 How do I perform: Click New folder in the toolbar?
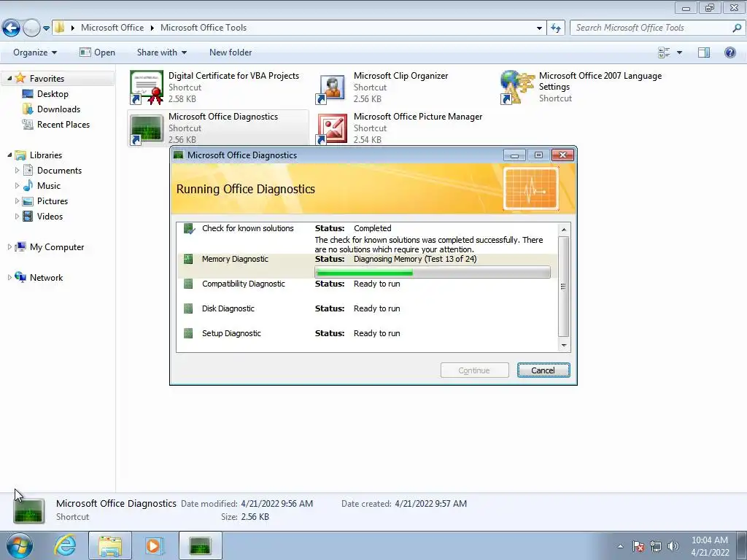pos(231,52)
